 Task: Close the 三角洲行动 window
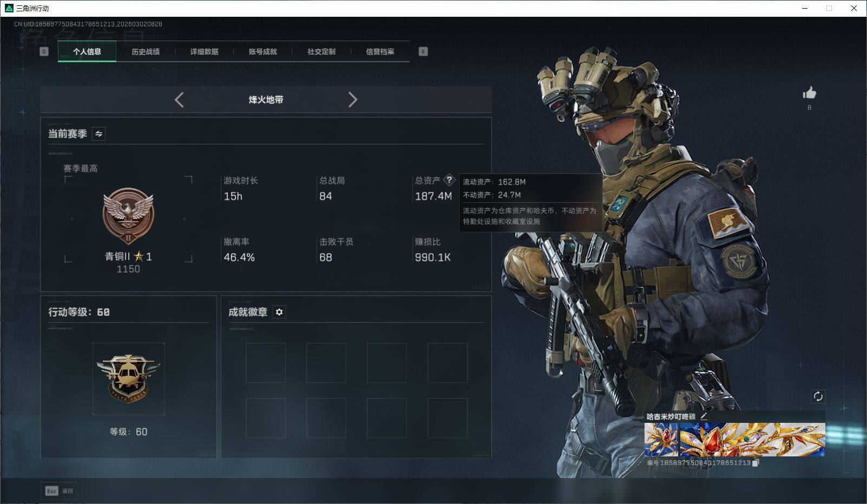[x=855, y=8]
